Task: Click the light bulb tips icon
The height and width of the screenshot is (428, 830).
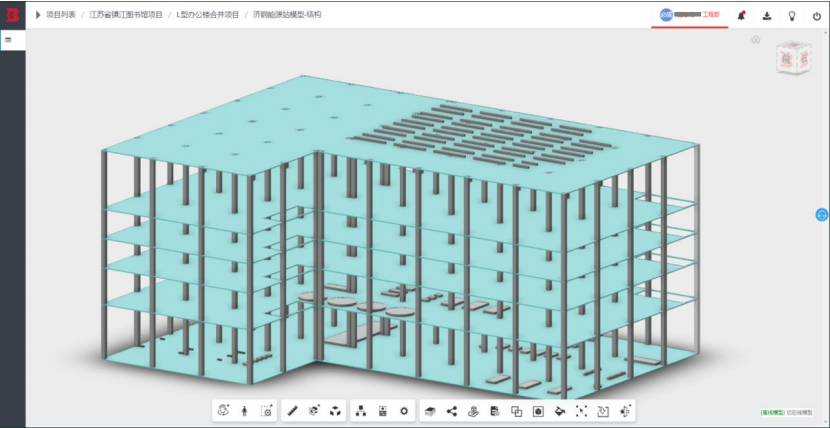Action: pos(792,16)
